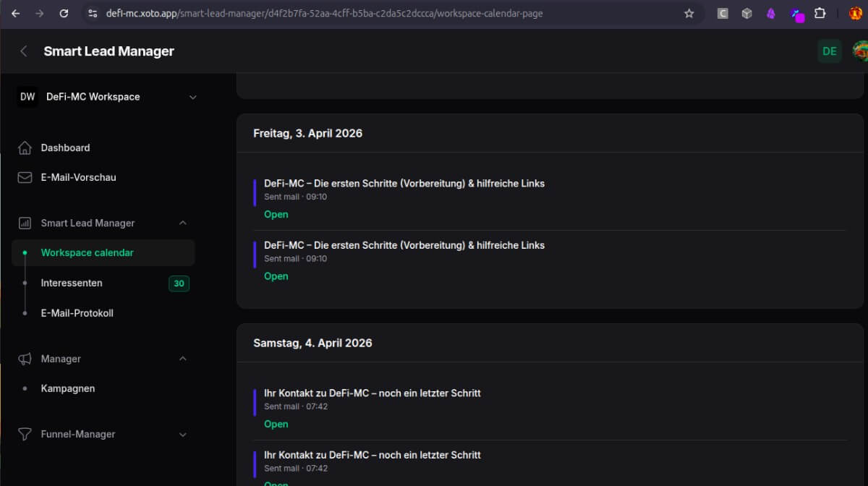
Task: Click the Funnel-Manager funnel icon
Action: pyautogui.click(x=25, y=434)
